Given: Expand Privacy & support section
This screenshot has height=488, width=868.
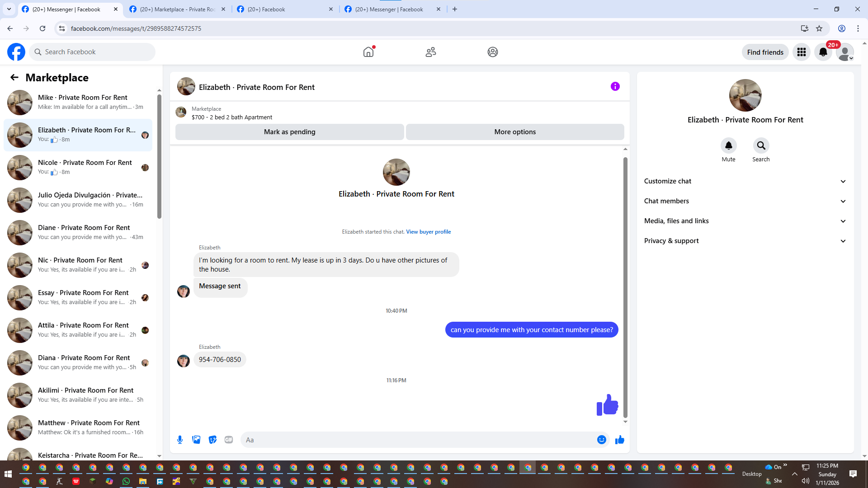Looking at the screenshot, I should point(745,241).
